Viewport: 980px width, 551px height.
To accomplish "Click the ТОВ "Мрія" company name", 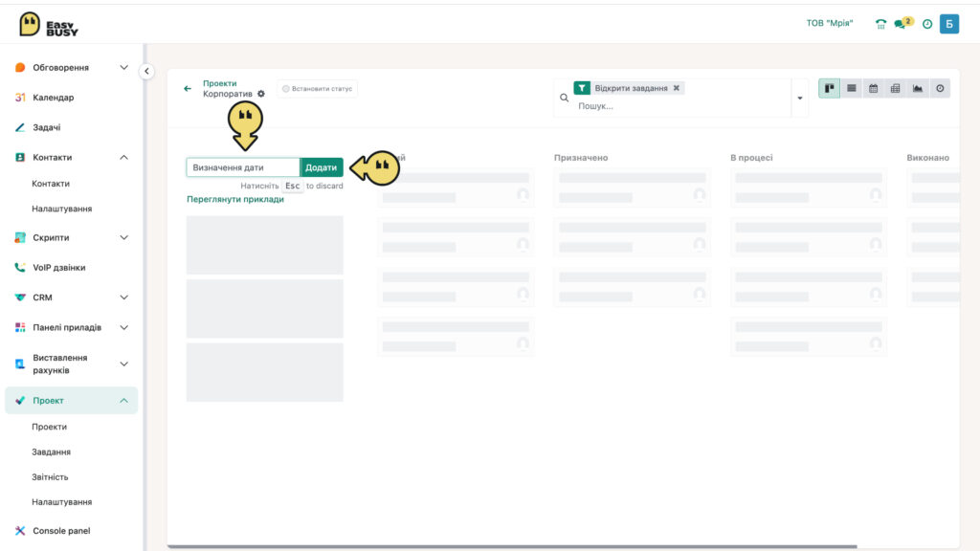I will tap(830, 23).
